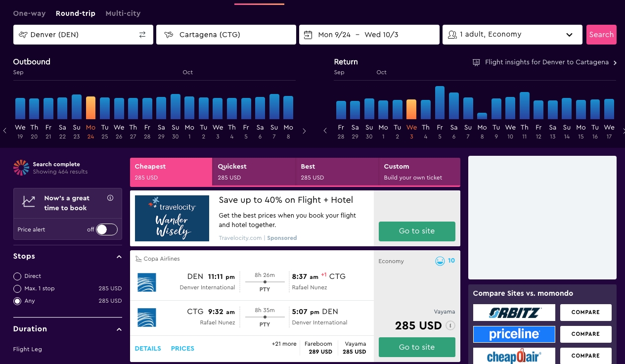Screen dimensions: 625x364
Task: Show earlier return dates with left arrow
Action: point(325,131)
